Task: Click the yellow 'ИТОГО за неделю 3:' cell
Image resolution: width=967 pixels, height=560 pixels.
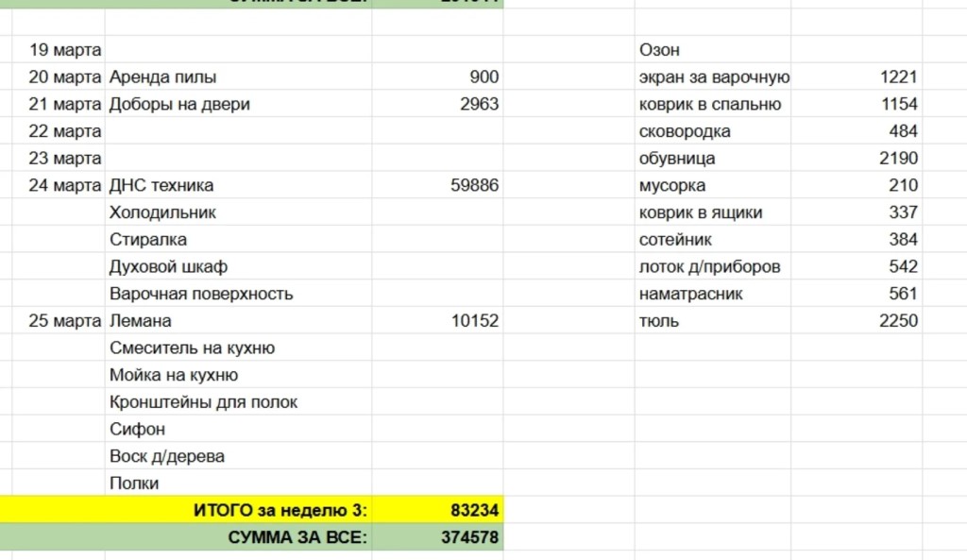Action: tap(280, 511)
